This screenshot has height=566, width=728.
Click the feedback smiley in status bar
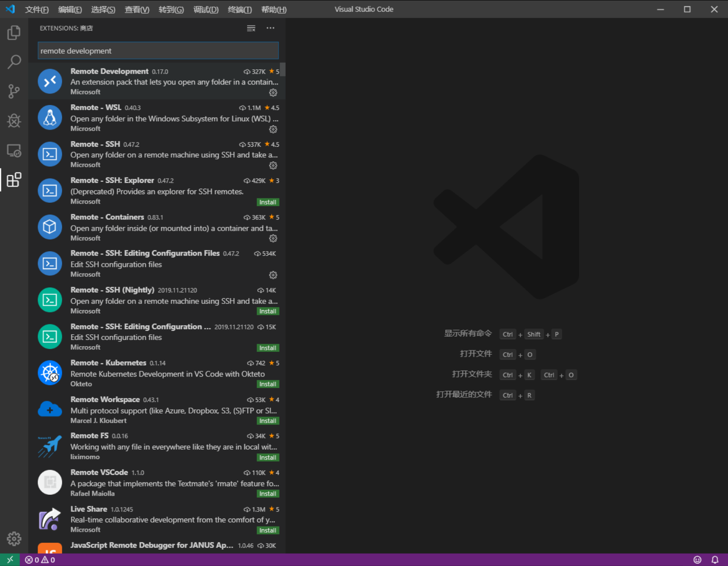point(697,560)
